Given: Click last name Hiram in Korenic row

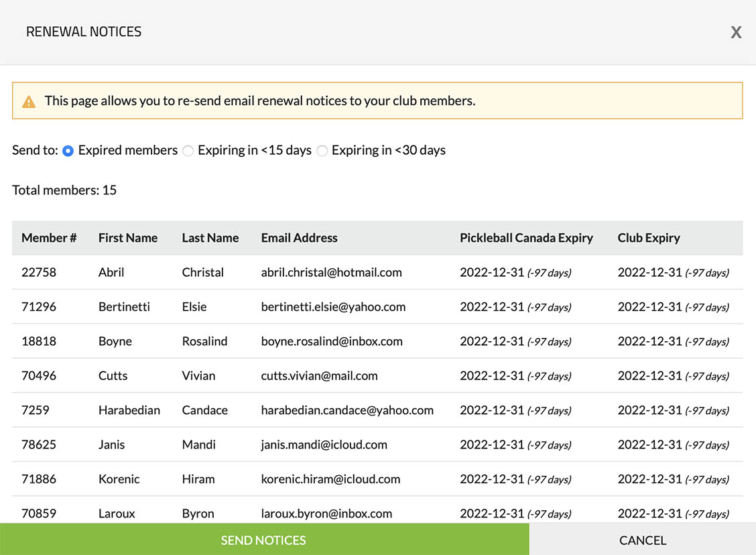Looking at the screenshot, I should coord(198,479).
